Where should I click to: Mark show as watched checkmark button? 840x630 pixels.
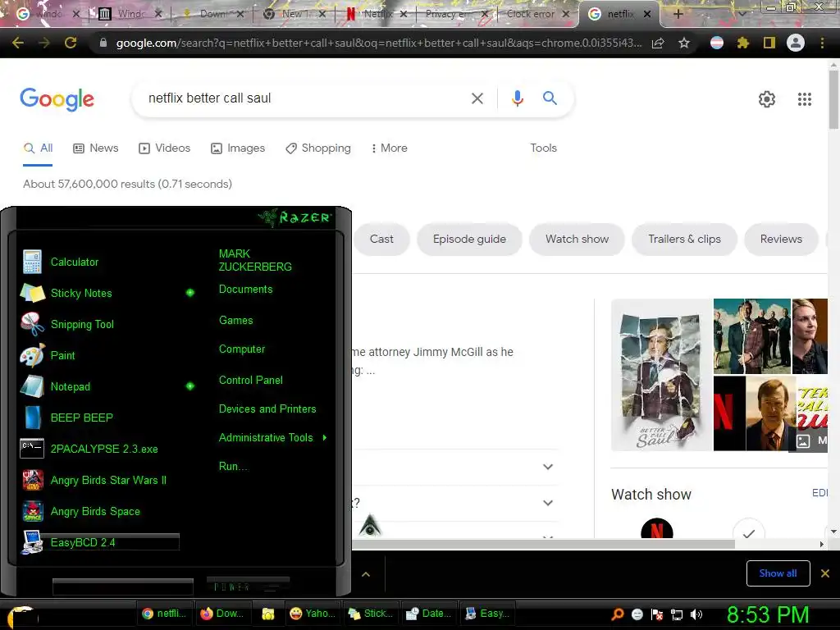point(748,532)
